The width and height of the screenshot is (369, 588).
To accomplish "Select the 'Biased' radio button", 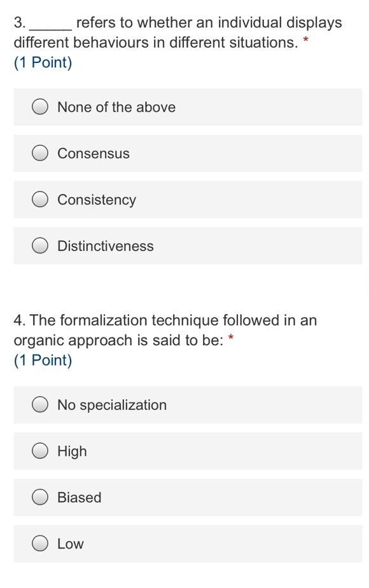I will click(40, 497).
